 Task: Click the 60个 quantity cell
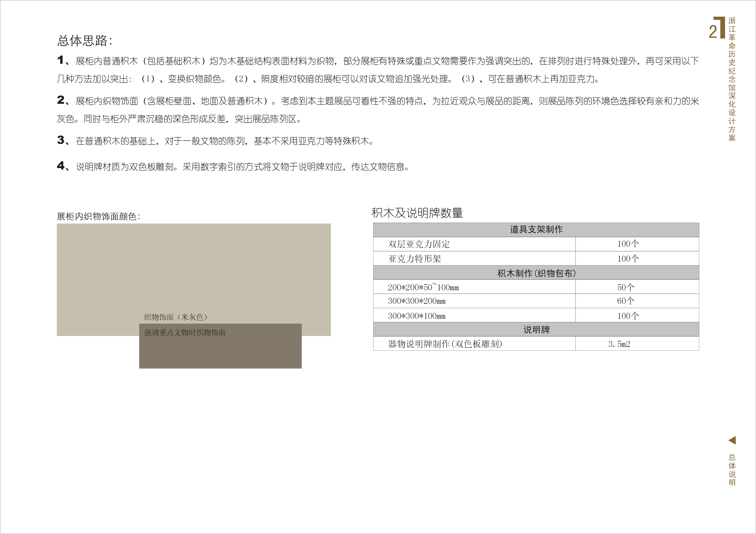[626, 301]
